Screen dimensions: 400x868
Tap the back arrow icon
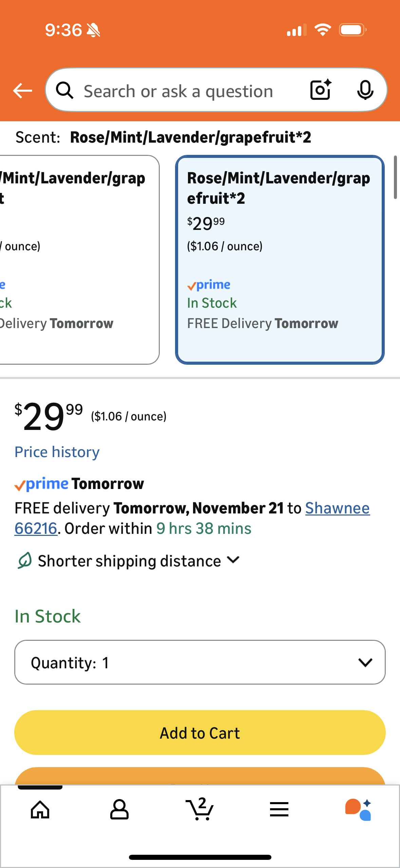22,91
